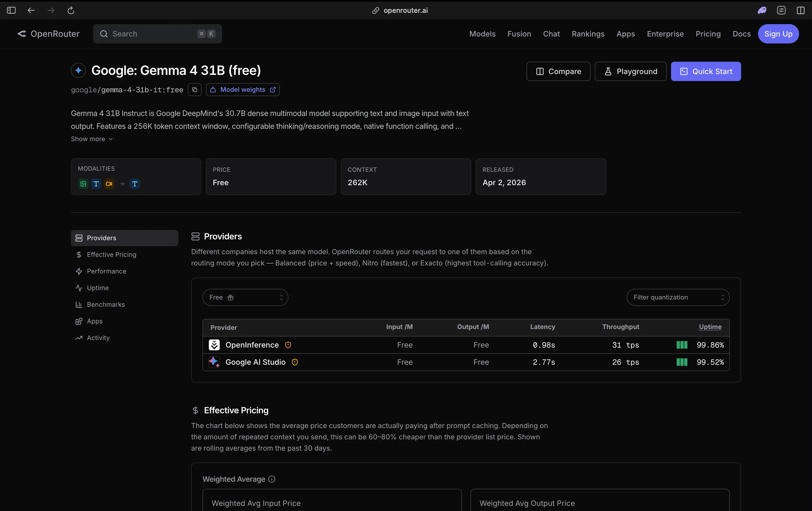Open the OpenInference provider name link

[x=252, y=345]
